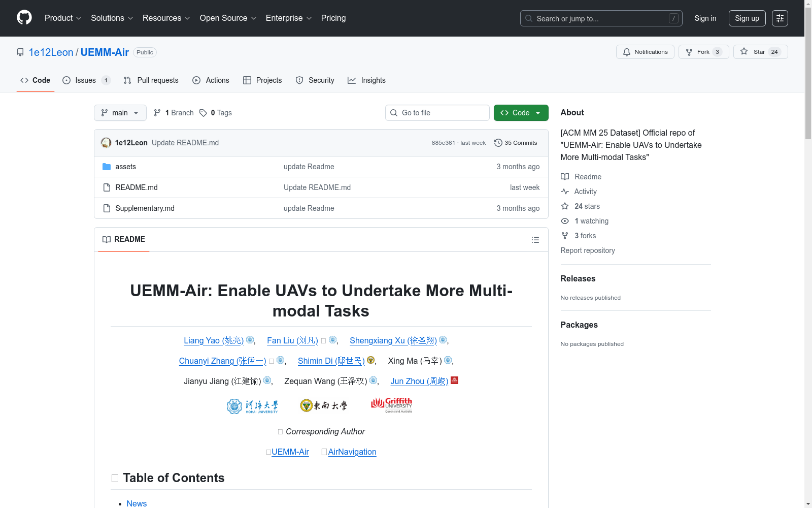Open the main branch selector dropdown
This screenshot has width=812, height=508.
pos(120,113)
